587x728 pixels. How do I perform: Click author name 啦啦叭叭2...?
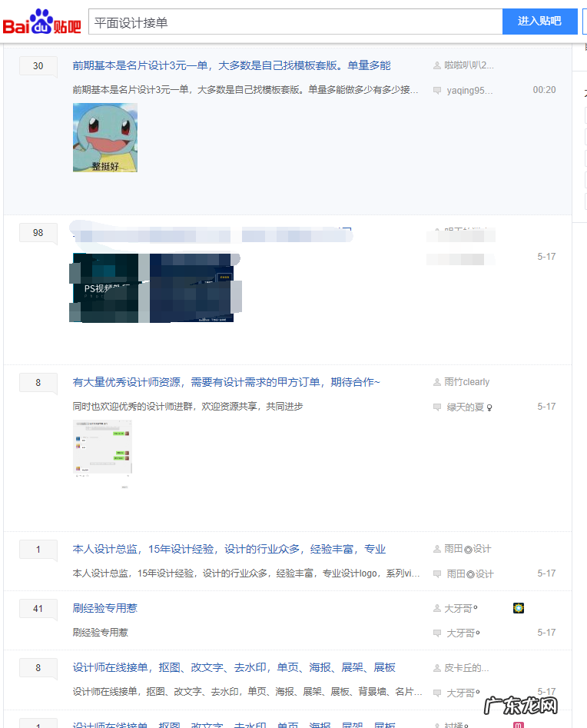(469, 65)
